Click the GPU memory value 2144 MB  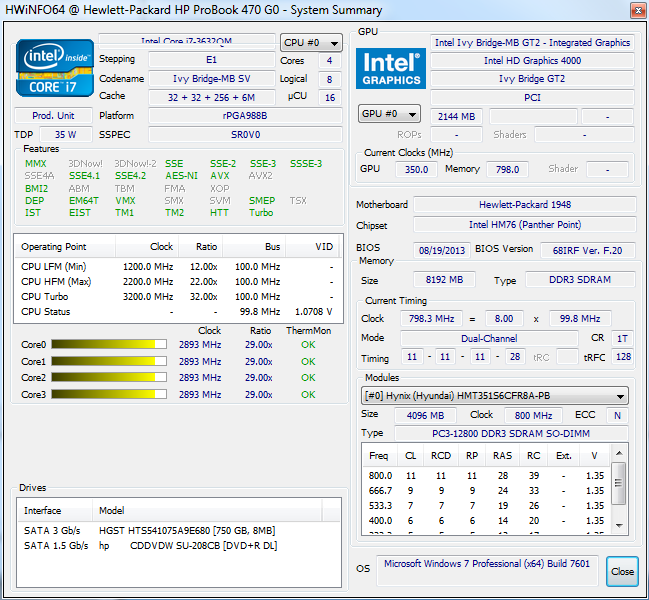click(456, 117)
